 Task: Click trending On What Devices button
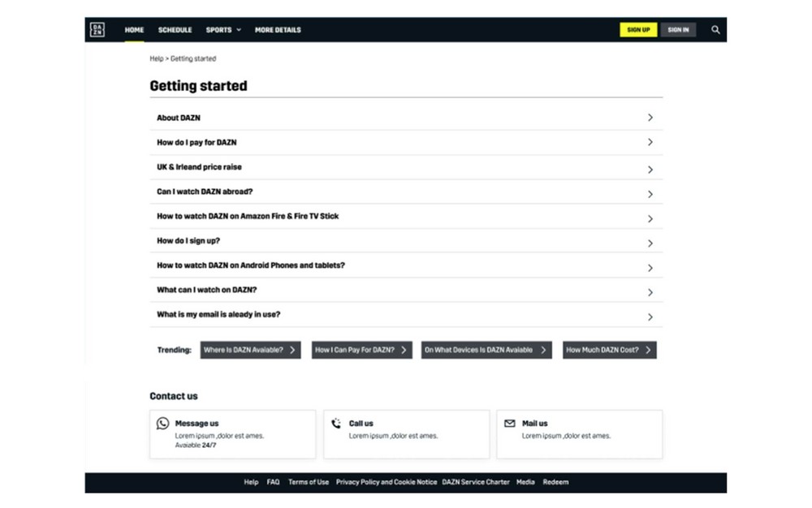pyautogui.click(x=486, y=351)
